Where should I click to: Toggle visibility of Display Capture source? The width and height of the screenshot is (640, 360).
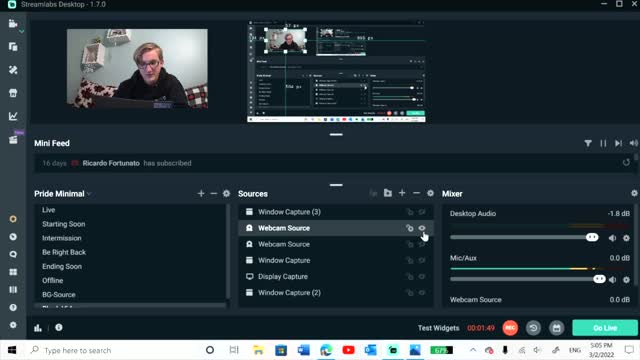(422, 276)
